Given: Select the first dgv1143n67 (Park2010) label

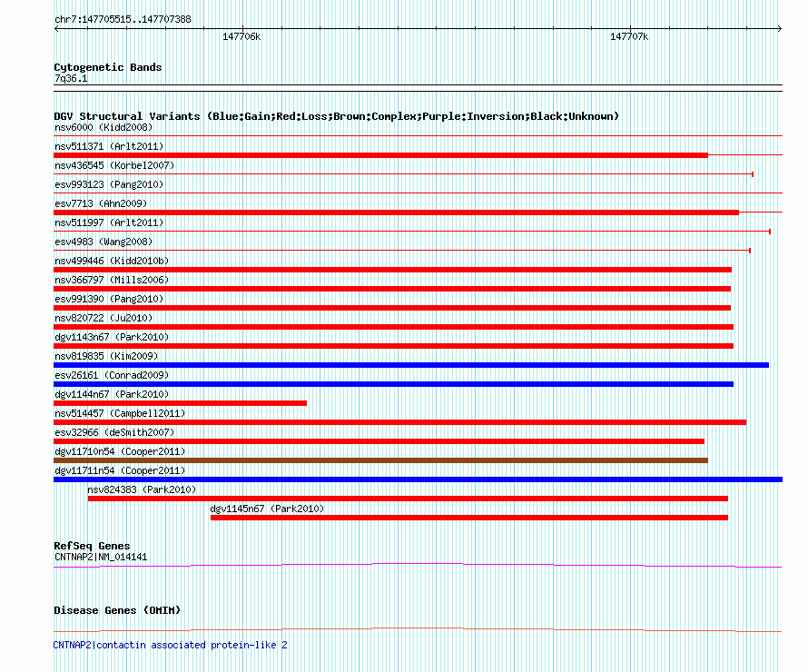Looking at the screenshot, I should click(x=112, y=337).
